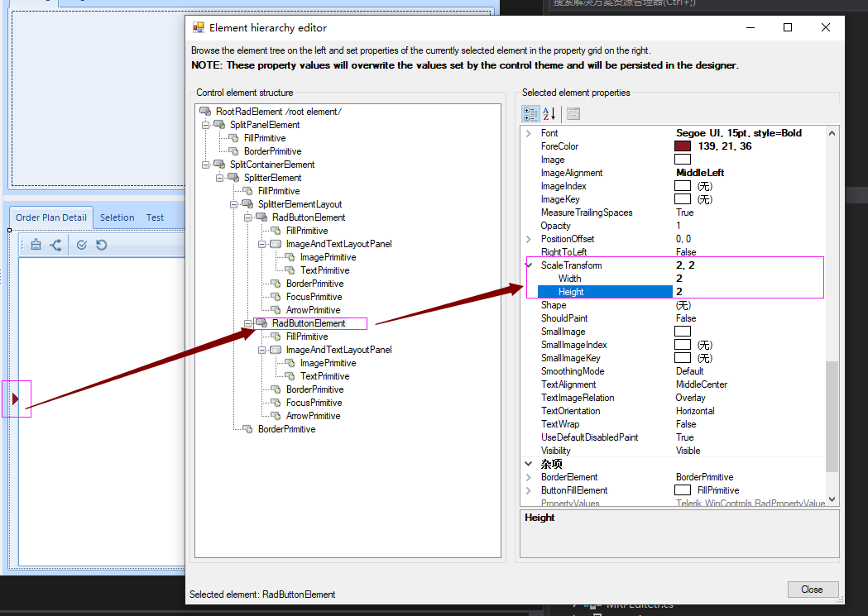The height and width of the screenshot is (616, 868).
Task: Expand the Font property group
Action: (530, 132)
